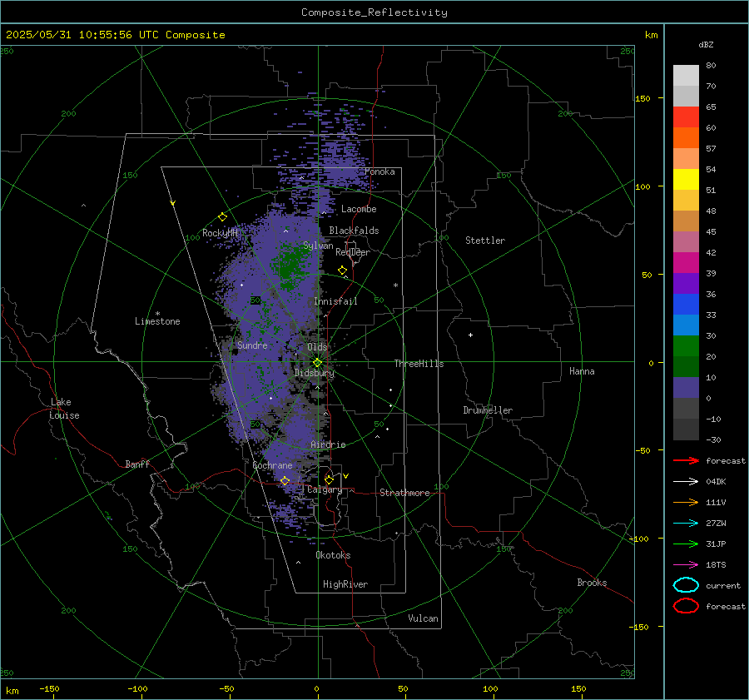The width and height of the screenshot is (749, 700).
Task: Click the Drumheller town label
Action: [488, 410]
